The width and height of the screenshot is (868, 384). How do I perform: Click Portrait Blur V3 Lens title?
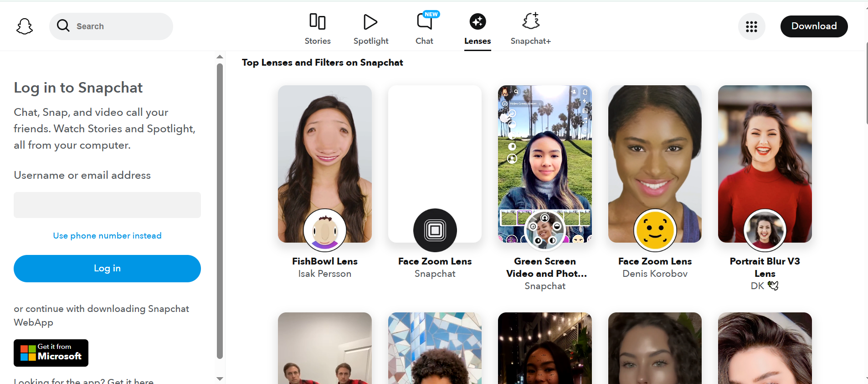click(x=765, y=267)
